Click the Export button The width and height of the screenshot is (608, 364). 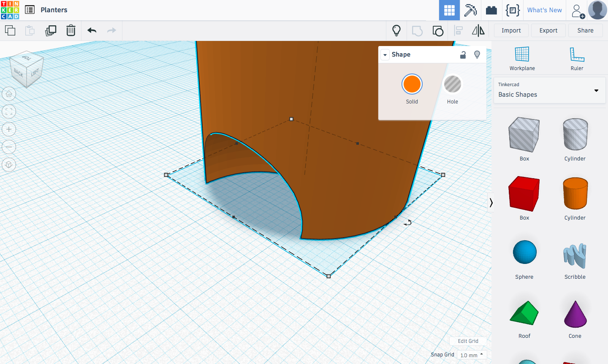pyautogui.click(x=548, y=30)
